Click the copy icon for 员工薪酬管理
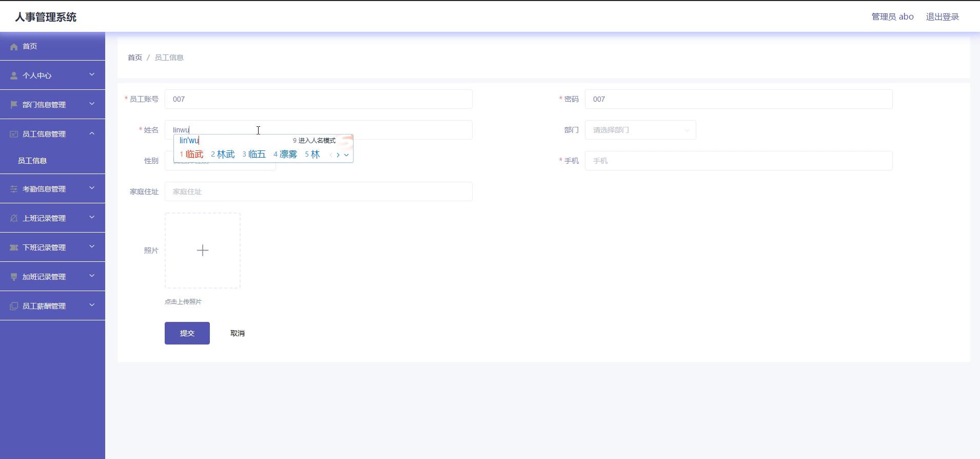Image resolution: width=980 pixels, height=459 pixels. 14,306
